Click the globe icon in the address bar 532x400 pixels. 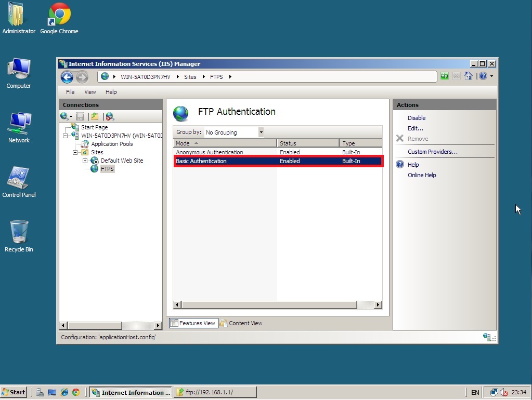[105, 76]
